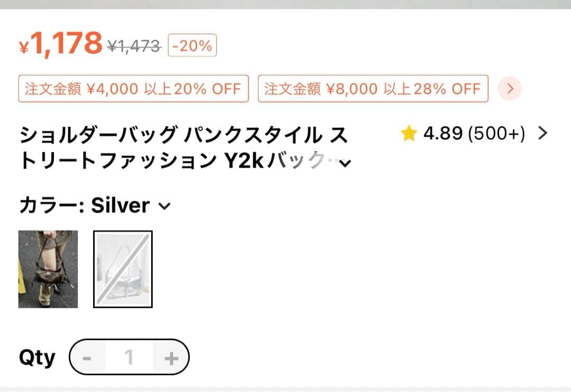Open reviews via arrow beside 4.89 rating
This screenshot has width=571, height=392.
[542, 133]
